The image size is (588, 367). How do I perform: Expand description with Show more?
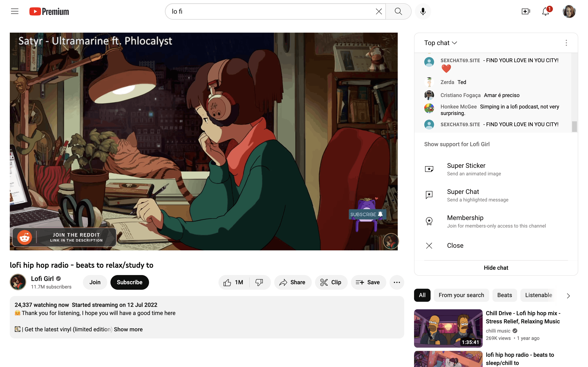(x=128, y=329)
